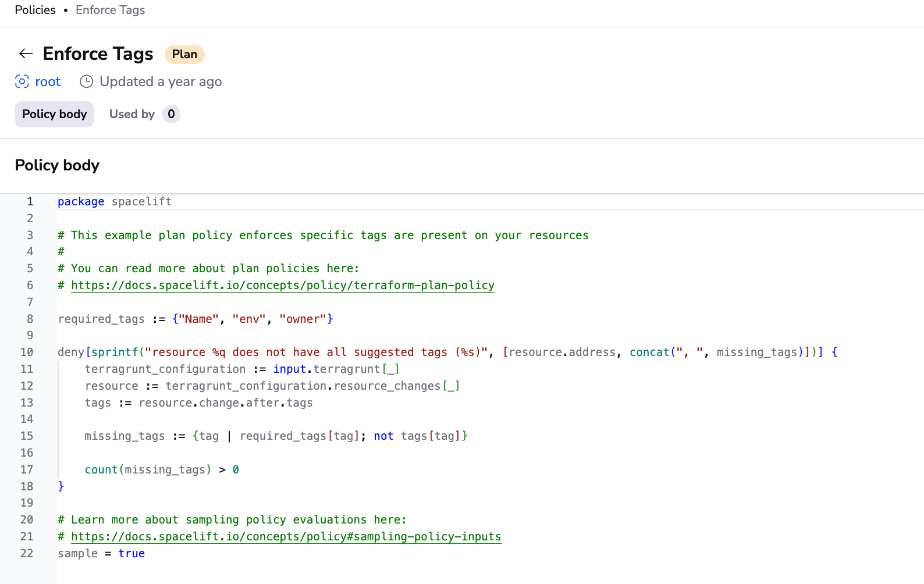This screenshot has height=584, width=924.
Task: Click the Plan type badge
Action: point(184,54)
